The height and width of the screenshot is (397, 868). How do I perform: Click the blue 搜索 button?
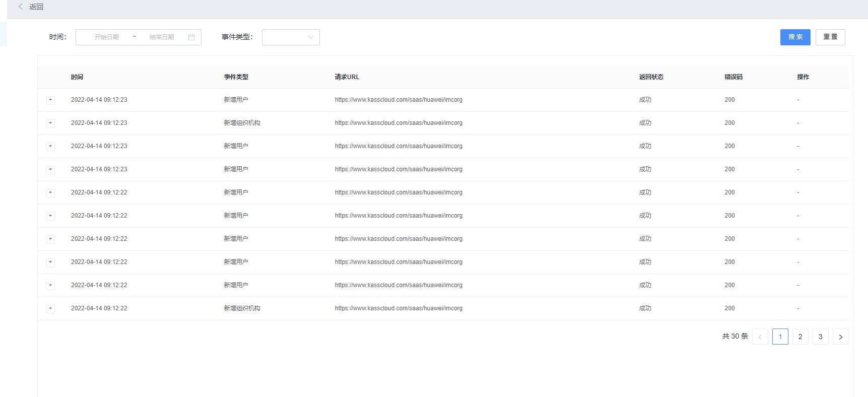795,37
